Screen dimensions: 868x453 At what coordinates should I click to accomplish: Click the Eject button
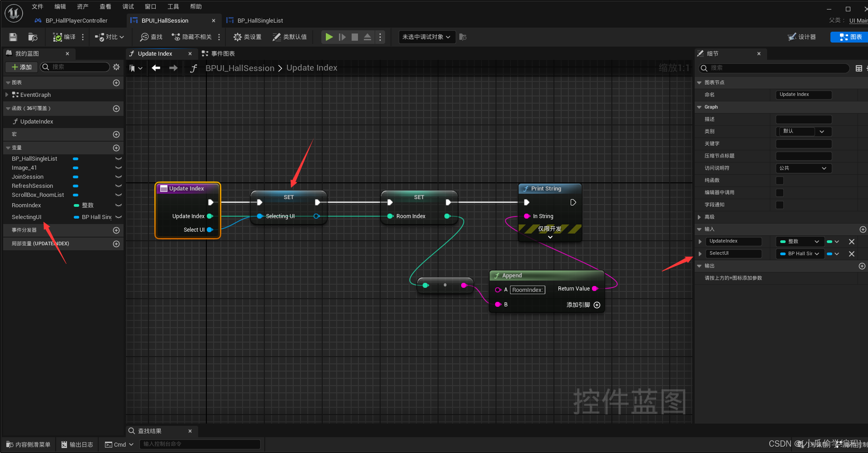367,37
